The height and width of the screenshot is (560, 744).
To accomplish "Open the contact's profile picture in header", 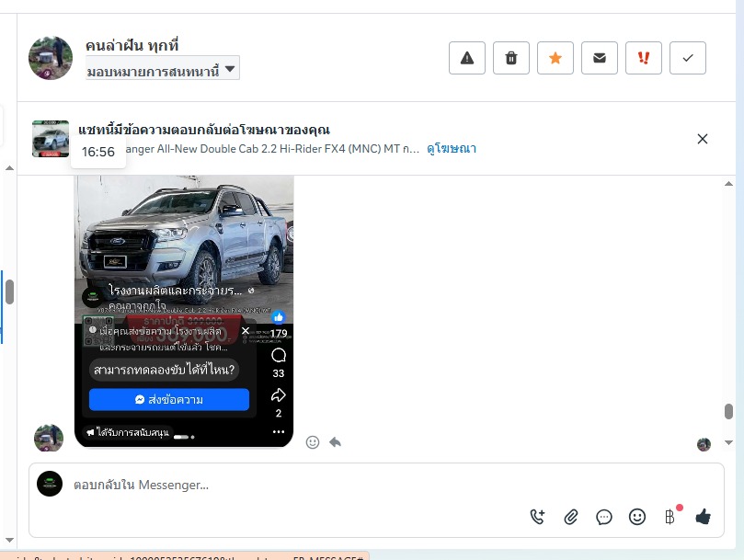I will coord(51,58).
